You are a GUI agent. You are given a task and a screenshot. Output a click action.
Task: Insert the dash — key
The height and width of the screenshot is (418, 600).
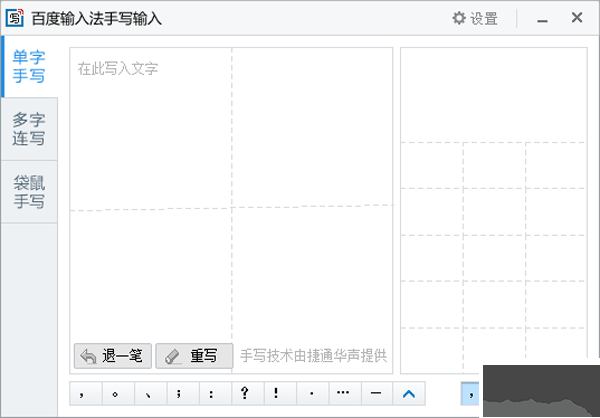[377, 394]
